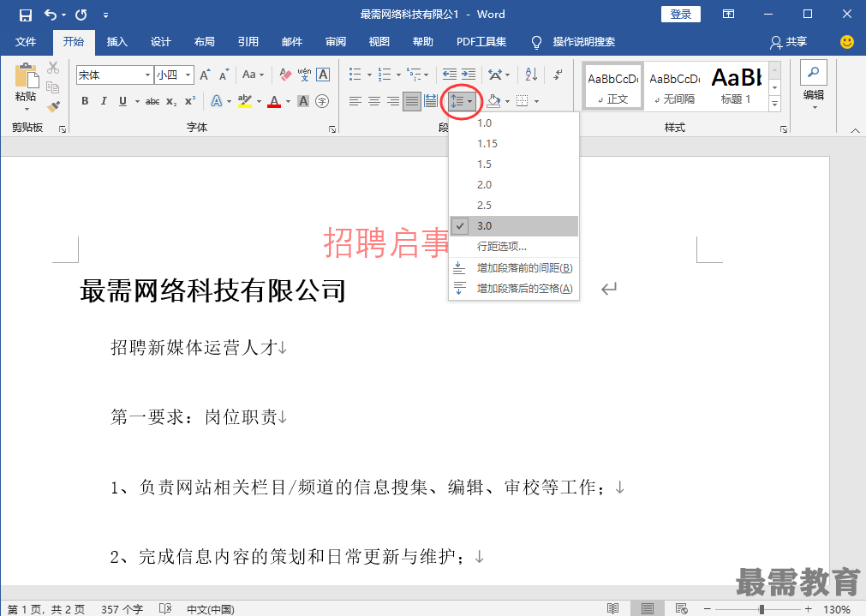Apply superscript x² formatting
This screenshot has height=616, width=866.
coord(190,101)
